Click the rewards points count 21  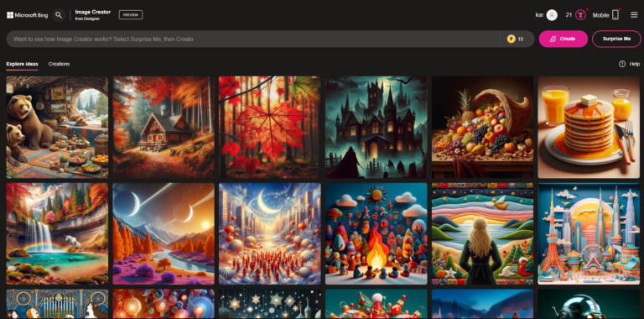[x=569, y=15]
